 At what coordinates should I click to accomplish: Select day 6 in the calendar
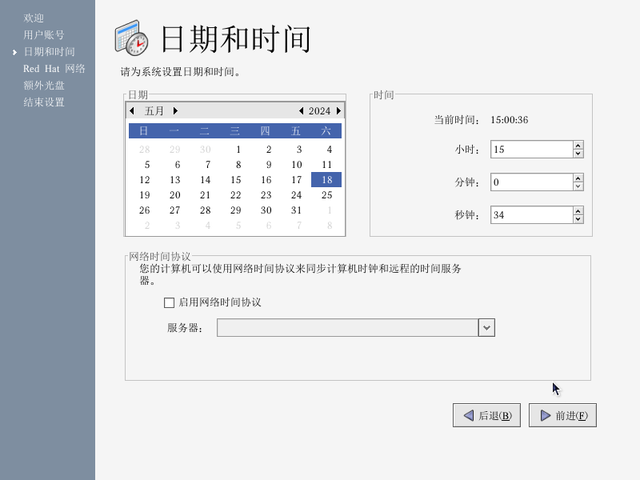(177, 164)
